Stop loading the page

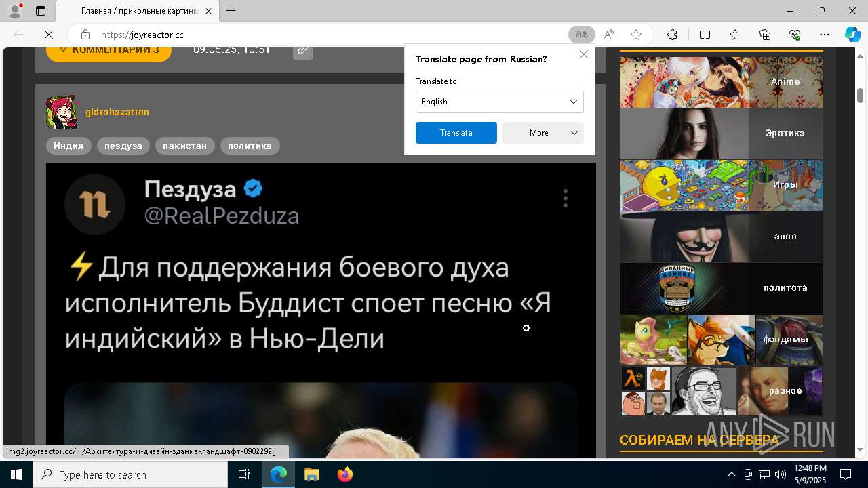click(x=48, y=35)
